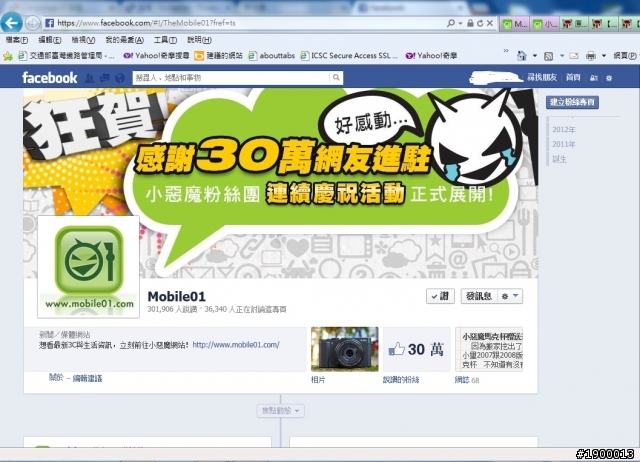Click the Print toolbar icon
The image size is (640, 462).
click(x=591, y=56)
